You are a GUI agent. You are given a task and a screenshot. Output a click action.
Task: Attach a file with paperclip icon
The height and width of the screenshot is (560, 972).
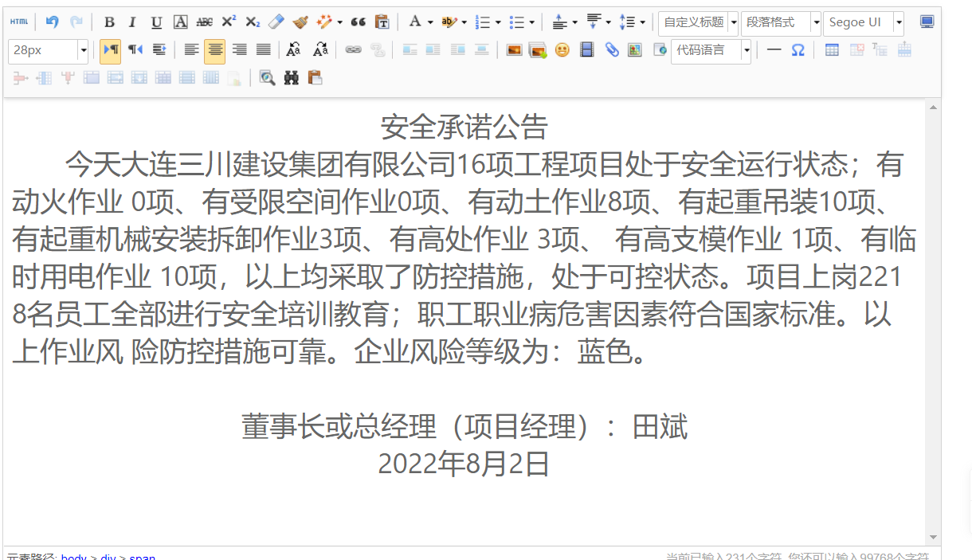pos(611,50)
